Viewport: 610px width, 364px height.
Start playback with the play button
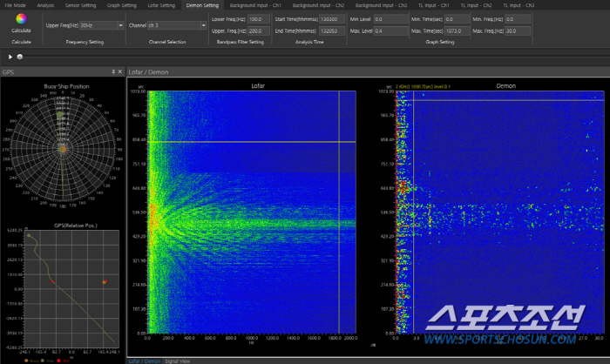pyautogui.click(x=10, y=57)
